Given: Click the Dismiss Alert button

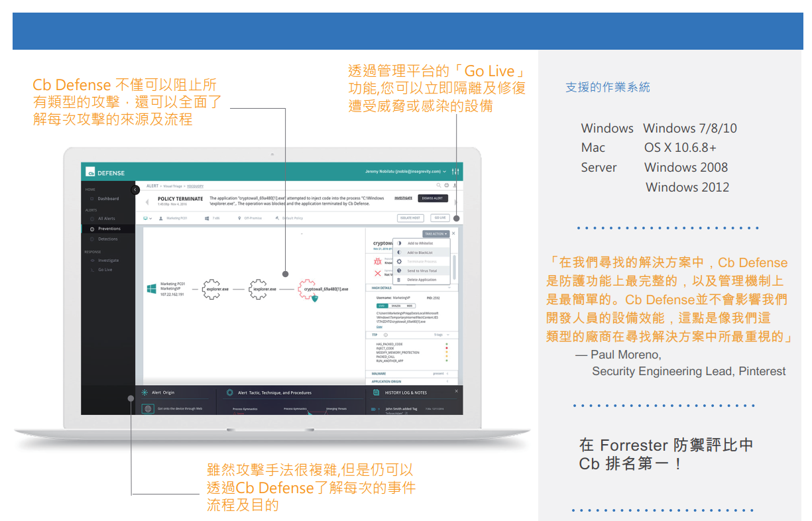Looking at the screenshot, I should (x=433, y=198).
